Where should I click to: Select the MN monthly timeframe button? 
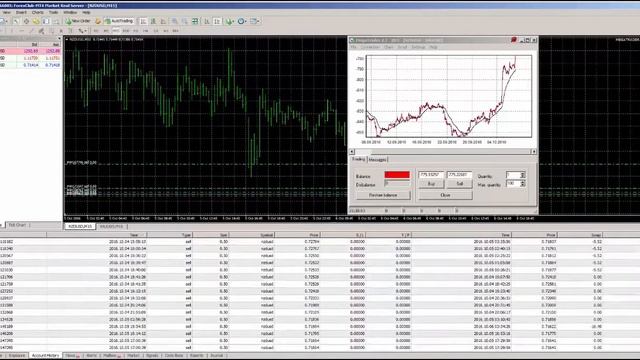pos(176,31)
